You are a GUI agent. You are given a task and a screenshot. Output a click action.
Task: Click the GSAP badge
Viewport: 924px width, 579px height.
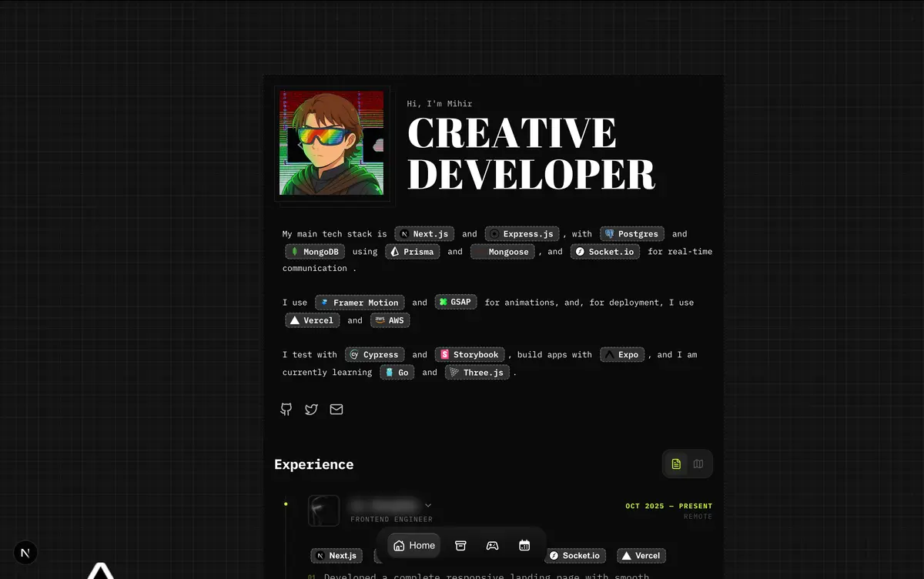coord(456,303)
